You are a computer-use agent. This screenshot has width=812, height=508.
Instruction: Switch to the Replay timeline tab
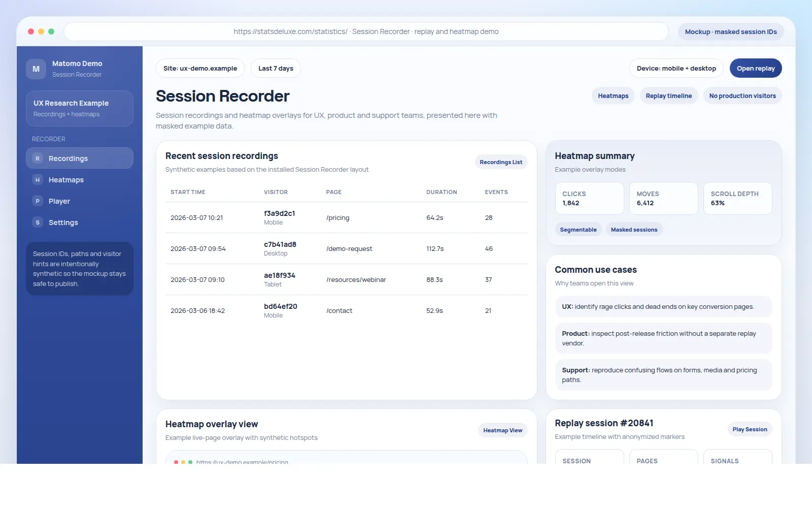(668, 96)
